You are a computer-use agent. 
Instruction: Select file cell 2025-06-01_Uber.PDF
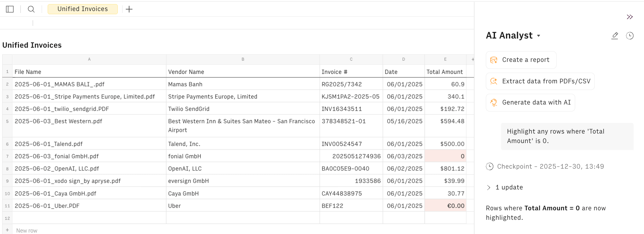(x=89, y=206)
